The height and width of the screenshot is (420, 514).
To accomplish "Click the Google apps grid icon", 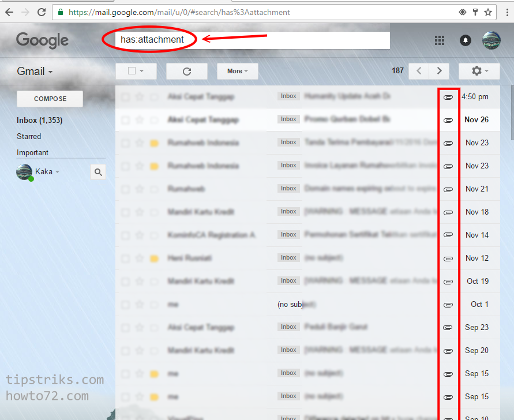I will coord(440,40).
